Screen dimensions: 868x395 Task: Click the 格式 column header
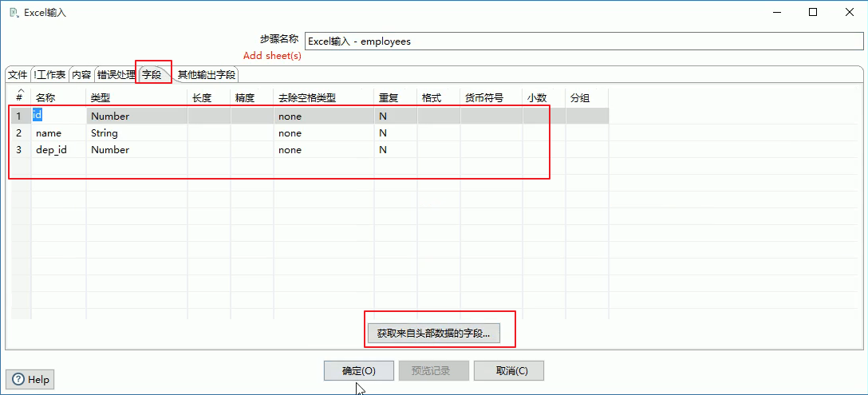(x=439, y=98)
